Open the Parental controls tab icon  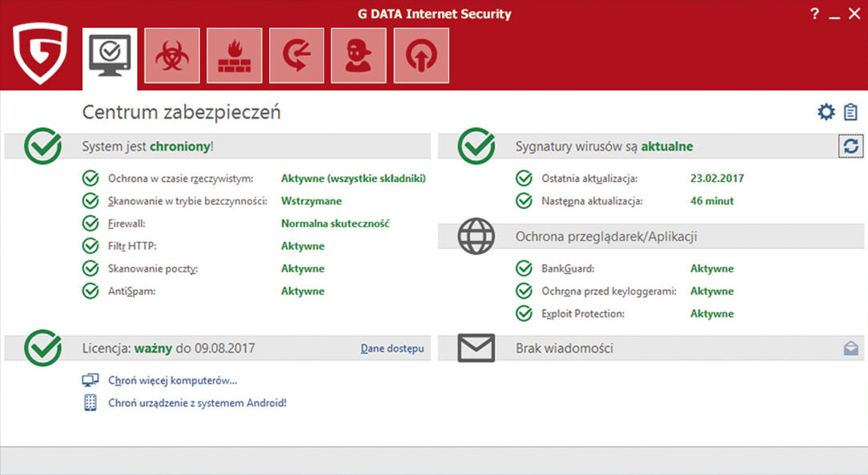(x=359, y=55)
